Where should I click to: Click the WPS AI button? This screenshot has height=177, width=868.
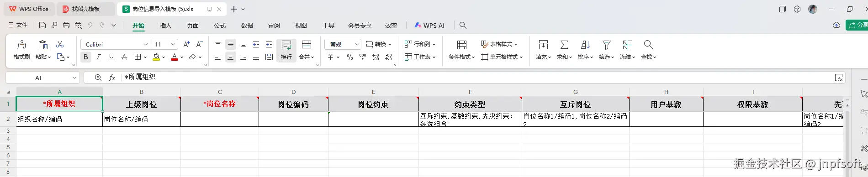[429, 26]
